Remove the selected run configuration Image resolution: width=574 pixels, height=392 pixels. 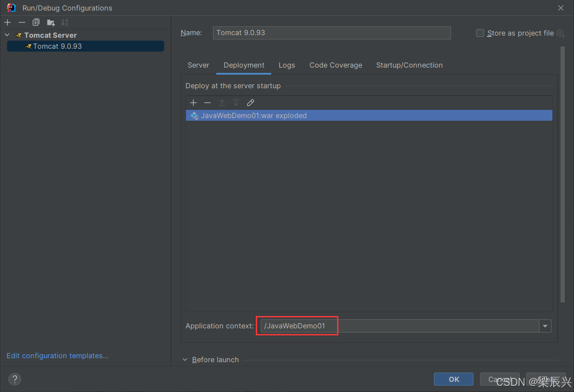(22, 22)
